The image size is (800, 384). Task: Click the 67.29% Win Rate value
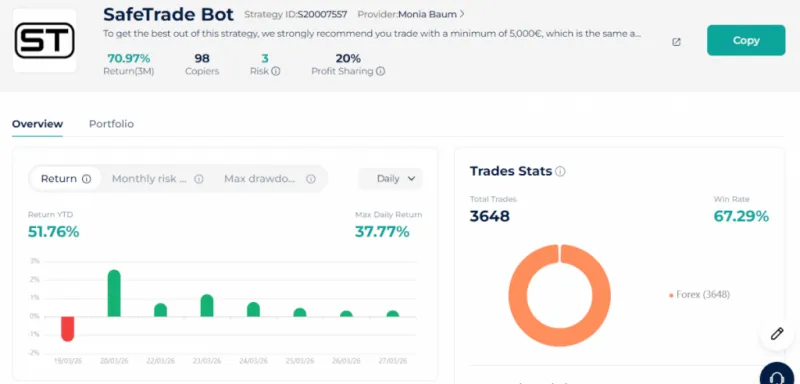741,216
